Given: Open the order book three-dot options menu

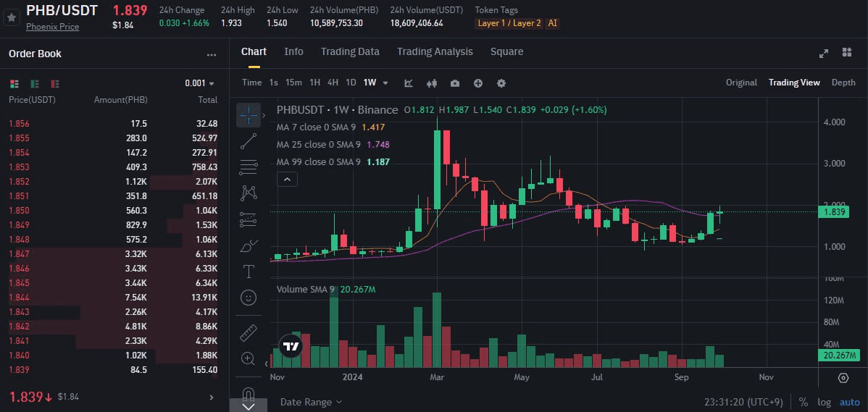Looking at the screenshot, I should 212,55.
